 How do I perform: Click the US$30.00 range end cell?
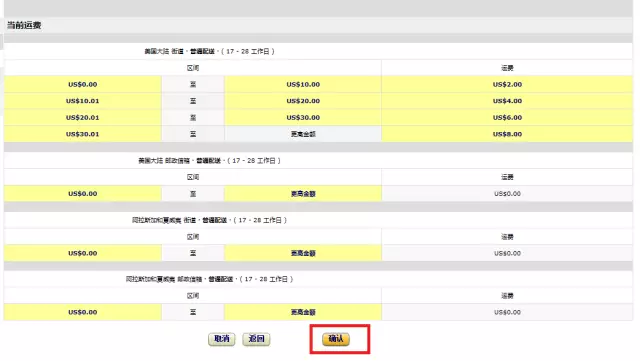point(303,118)
